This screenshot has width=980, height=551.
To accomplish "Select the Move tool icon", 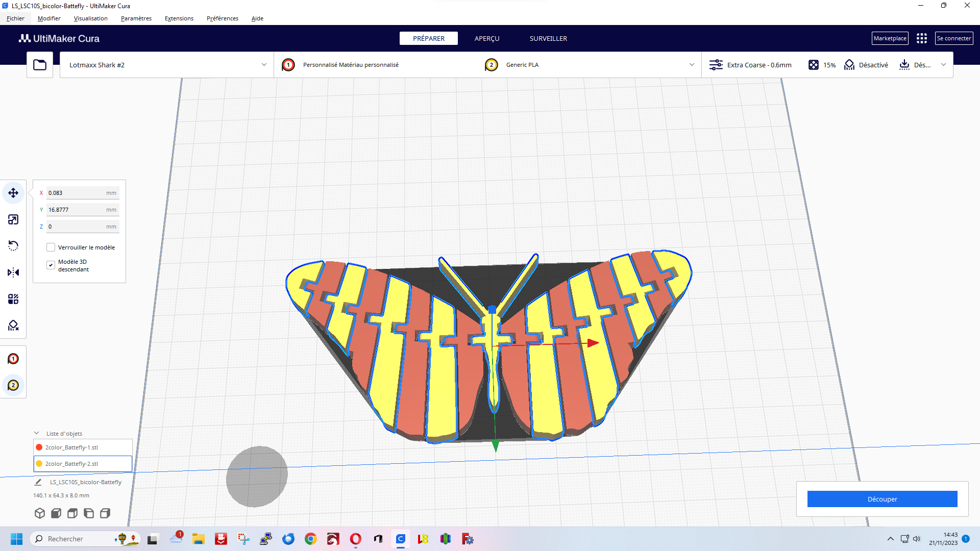I will point(13,193).
